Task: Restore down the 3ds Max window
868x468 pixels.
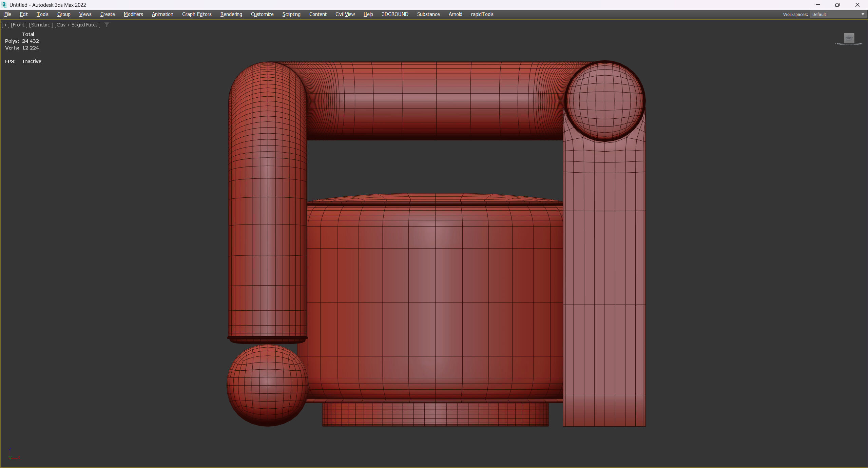Action: [x=837, y=5]
